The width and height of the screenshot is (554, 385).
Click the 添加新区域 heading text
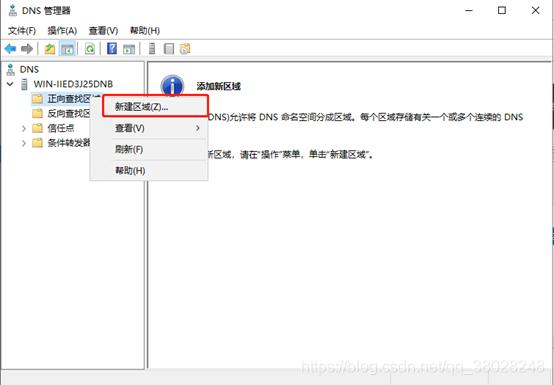tap(219, 86)
